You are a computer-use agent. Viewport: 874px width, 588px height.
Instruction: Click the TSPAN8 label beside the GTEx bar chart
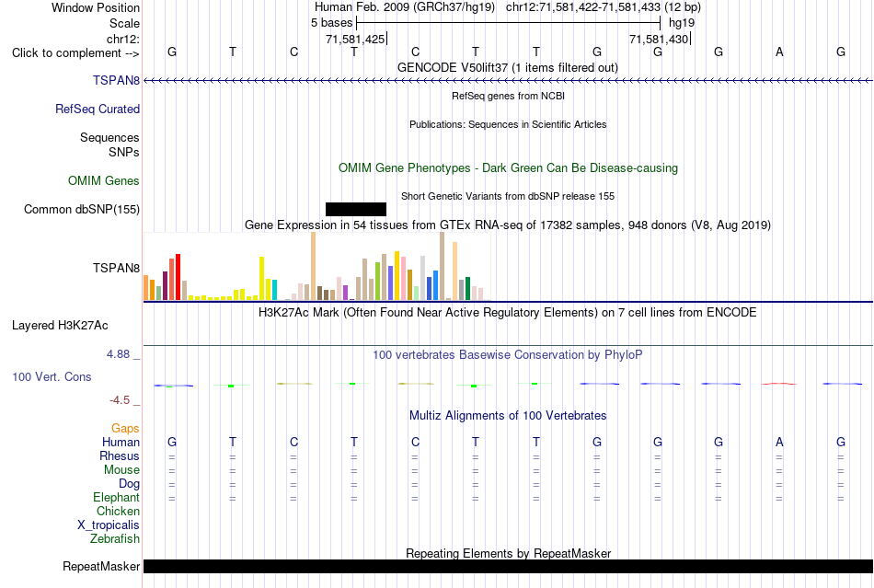click(x=116, y=268)
